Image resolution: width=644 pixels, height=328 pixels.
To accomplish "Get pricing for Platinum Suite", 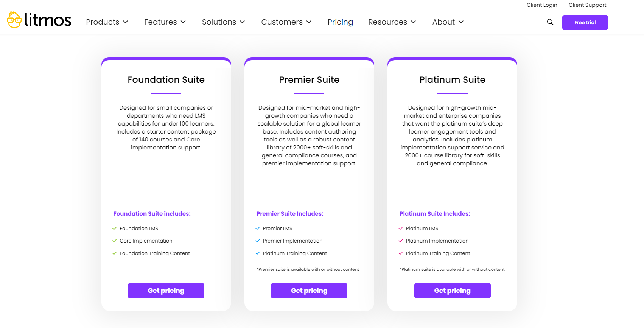I will (452, 291).
